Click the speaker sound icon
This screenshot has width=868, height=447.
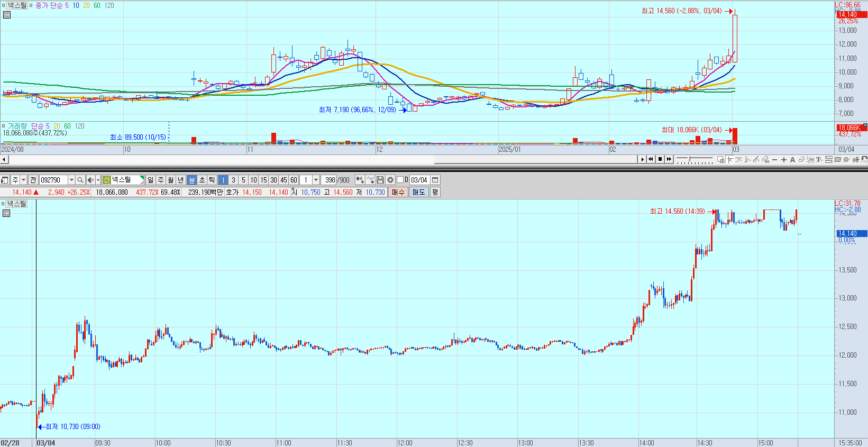(x=90, y=180)
